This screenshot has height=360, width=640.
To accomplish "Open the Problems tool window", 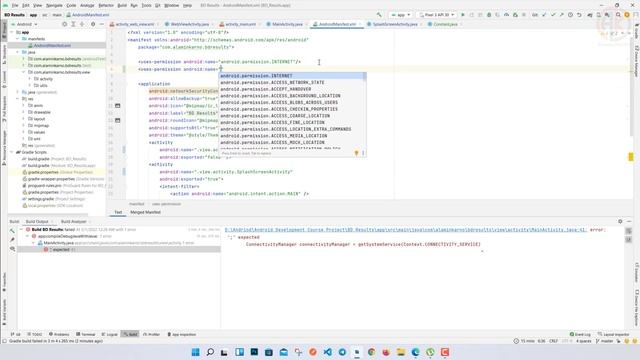I will [59, 334].
